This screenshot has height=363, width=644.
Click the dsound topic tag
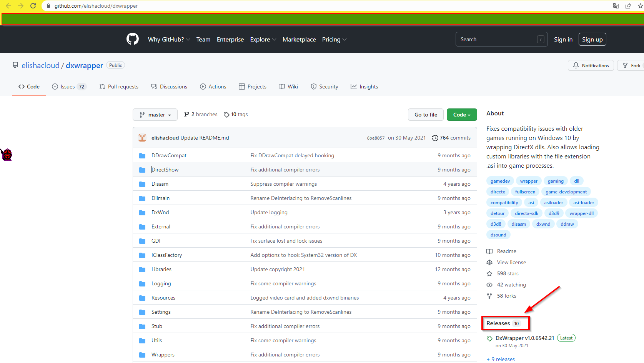click(498, 235)
